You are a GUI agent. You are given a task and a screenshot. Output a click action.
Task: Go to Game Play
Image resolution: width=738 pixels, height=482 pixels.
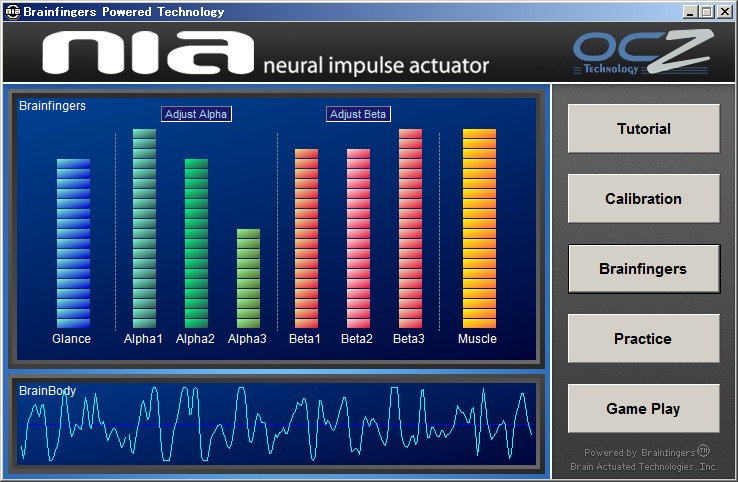click(x=643, y=409)
